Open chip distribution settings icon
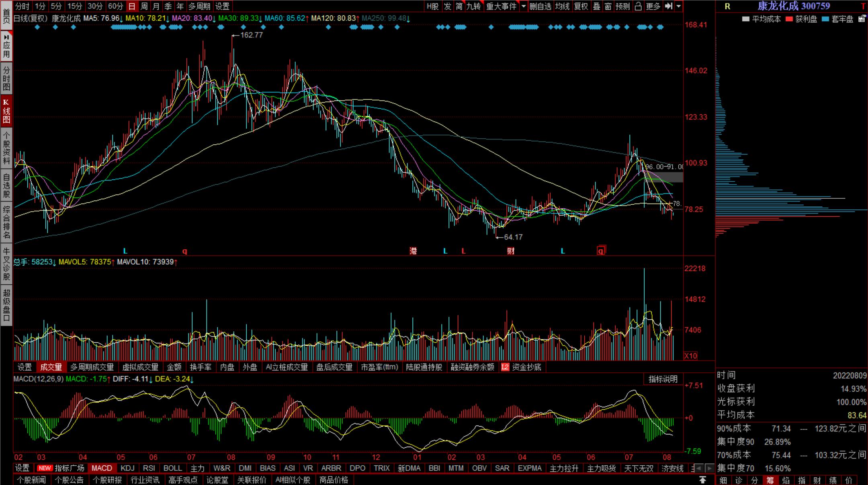868x485 pixels. pyautogui.click(x=862, y=18)
